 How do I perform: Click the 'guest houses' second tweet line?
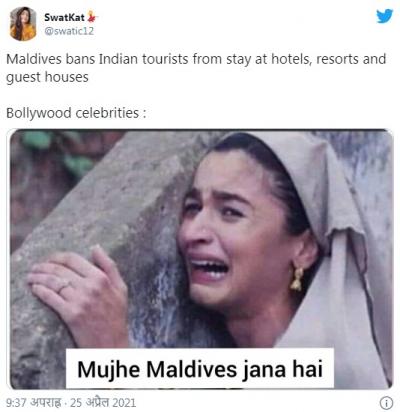click(47, 77)
